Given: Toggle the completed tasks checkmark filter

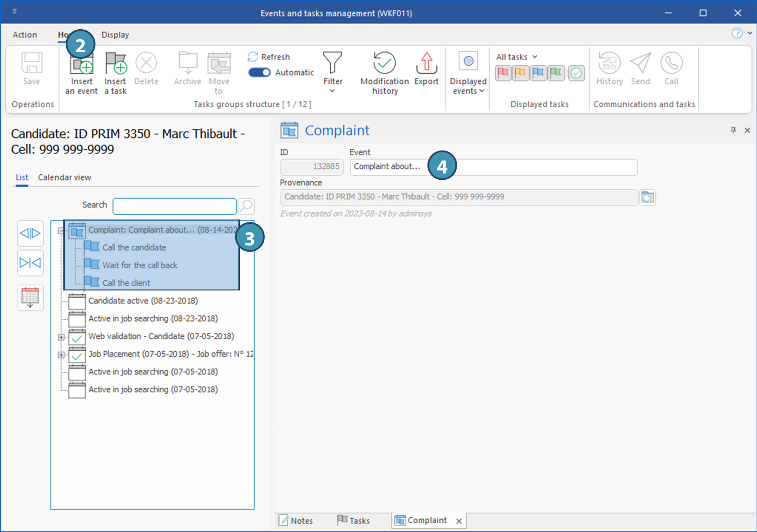Looking at the screenshot, I should pos(576,73).
